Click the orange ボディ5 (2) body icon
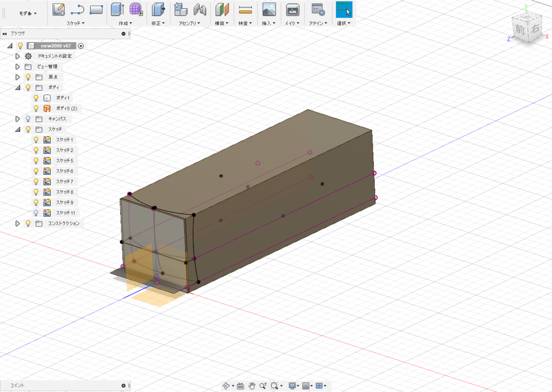The width and height of the screenshot is (552, 392). (x=46, y=109)
